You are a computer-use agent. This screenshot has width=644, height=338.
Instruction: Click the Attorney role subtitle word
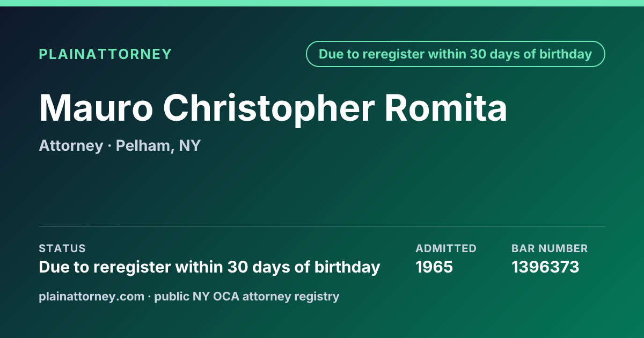(x=71, y=145)
